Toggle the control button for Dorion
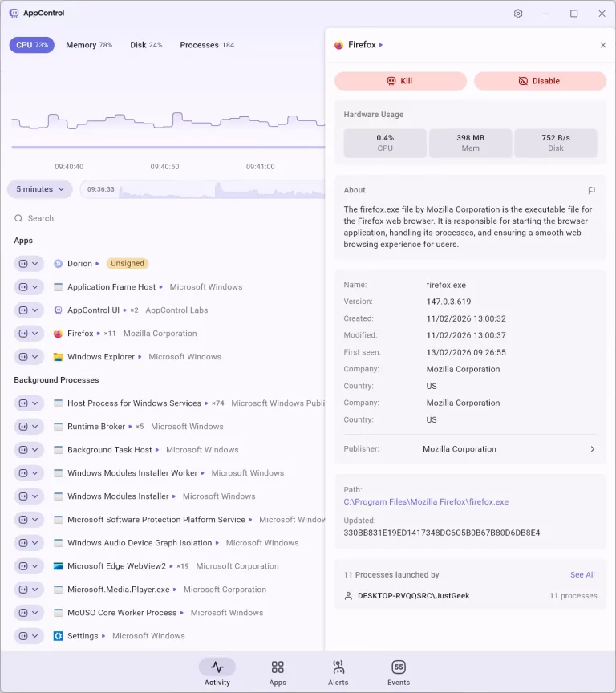This screenshot has width=616, height=693. coord(29,264)
